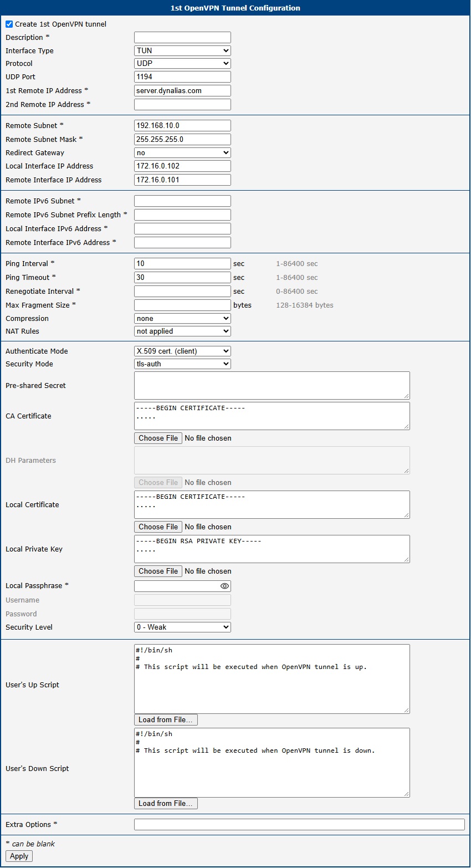Click the Local Interface IPv6 Address field
This screenshot has width=471, height=868.
pyautogui.click(x=182, y=228)
